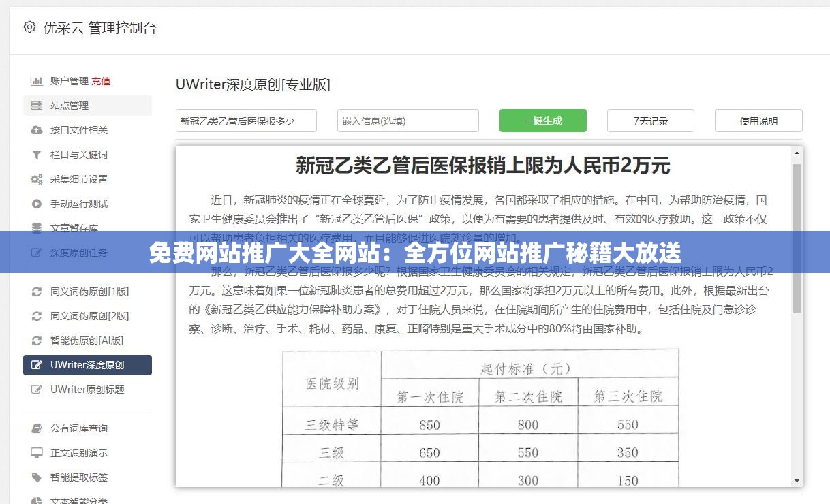Screen dimensions: 830x504
Task: Click the edit icon next to UWriter原创标题
Action: 37,390
